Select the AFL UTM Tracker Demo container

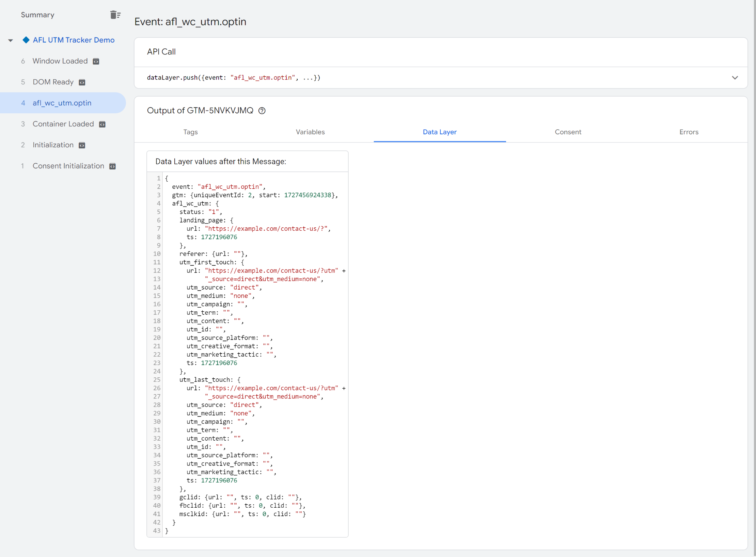pos(74,40)
